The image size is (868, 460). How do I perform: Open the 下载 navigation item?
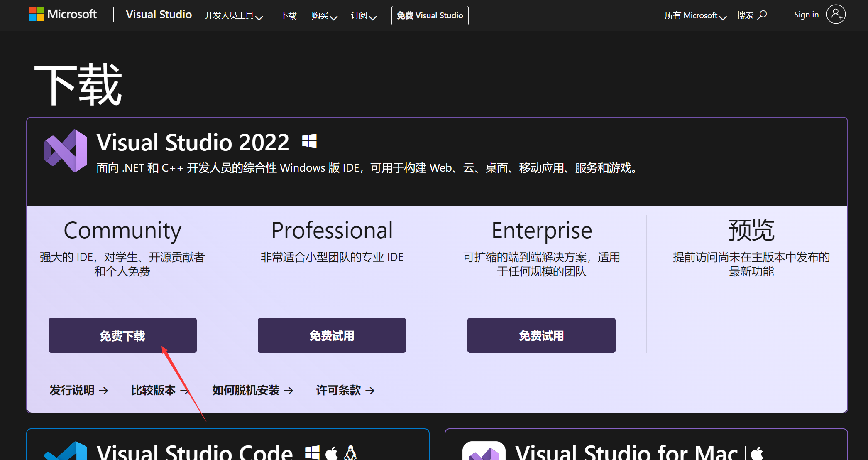pyautogui.click(x=289, y=16)
